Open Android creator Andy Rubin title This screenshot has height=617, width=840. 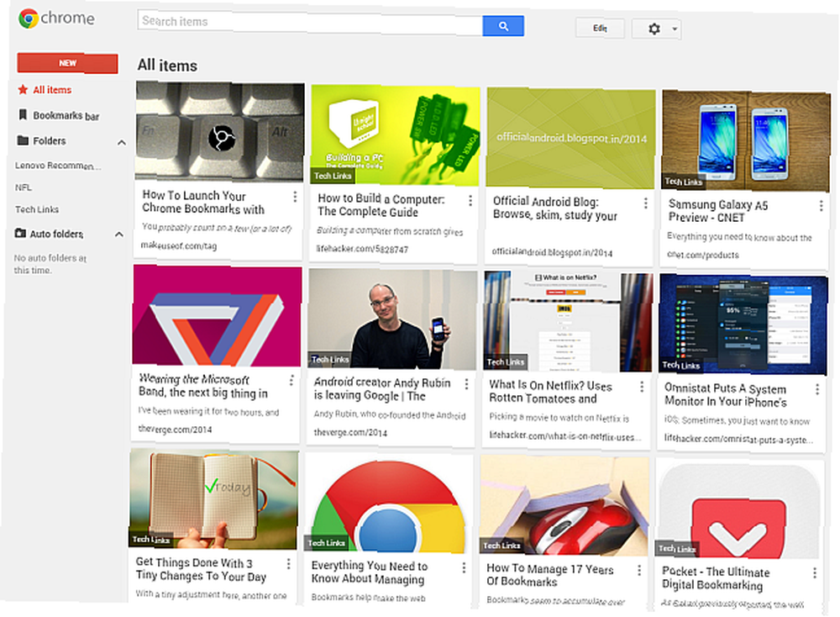[382, 389]
